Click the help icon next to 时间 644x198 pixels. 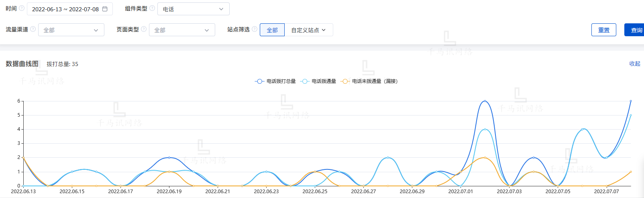click(22, 8)
